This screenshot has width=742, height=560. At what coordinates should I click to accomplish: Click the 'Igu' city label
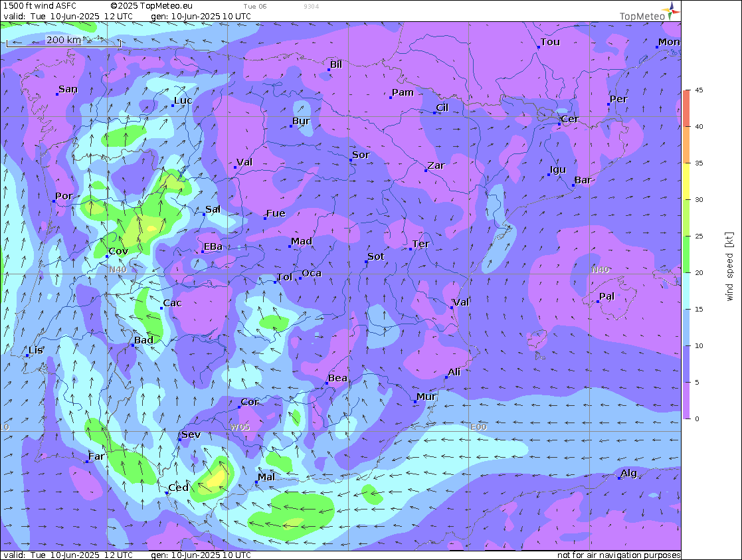[558, 170]
